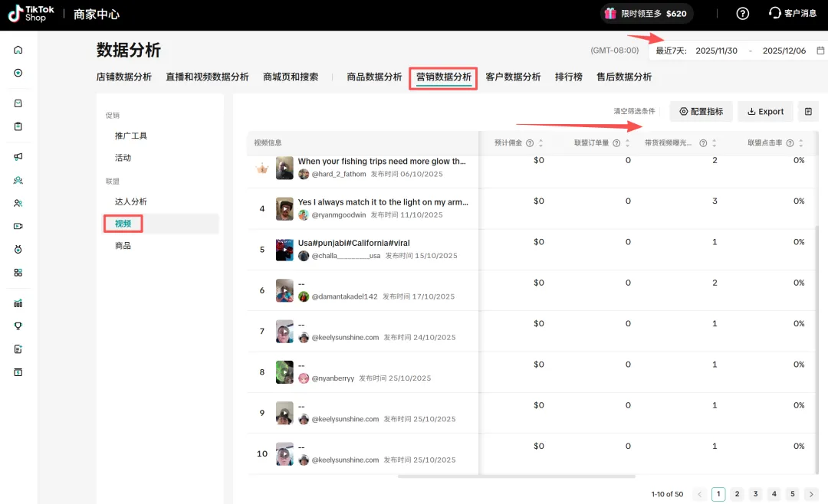828x504 pixels.
Task: Open the four-squares apps icon in sidebar
Action: (x=18, y=272)
